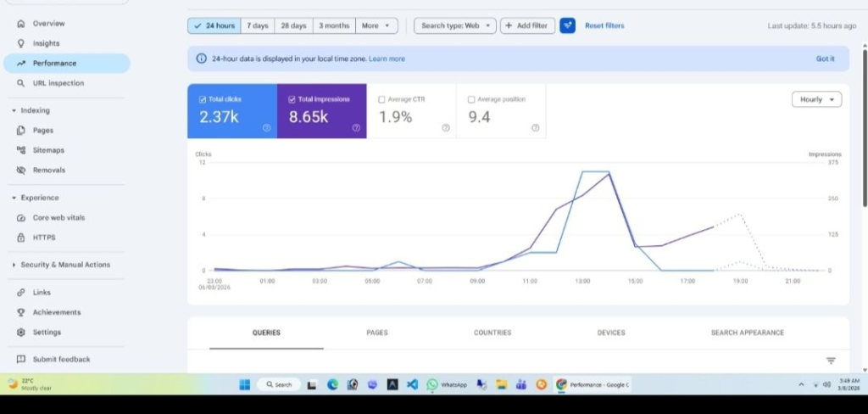Open Search type: Web dropdown
This screenshot has width=868, height=414.
click(x=455, y=25)
